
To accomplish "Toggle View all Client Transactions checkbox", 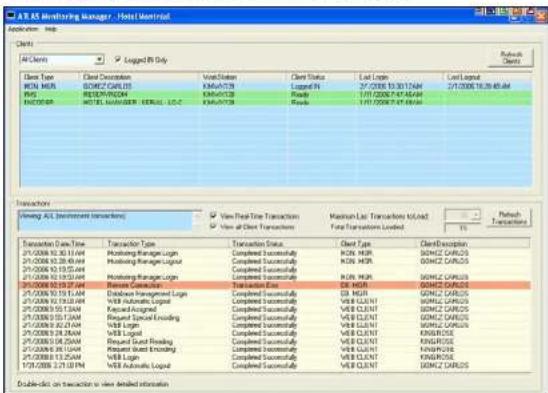I will pos(213,227).
